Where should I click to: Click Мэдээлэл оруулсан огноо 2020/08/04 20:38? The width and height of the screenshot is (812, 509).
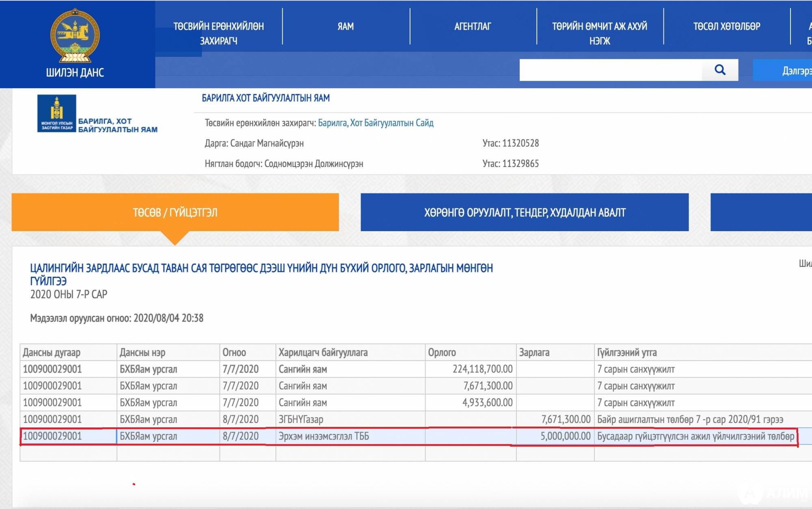point(117,318)
